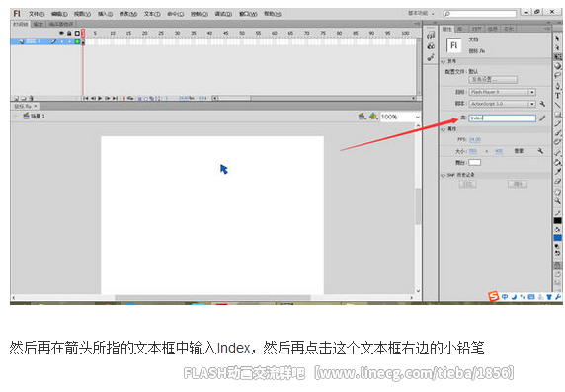Choose the Free Transform tool
This screenshot has height=392, width=565.
point(557,57)
